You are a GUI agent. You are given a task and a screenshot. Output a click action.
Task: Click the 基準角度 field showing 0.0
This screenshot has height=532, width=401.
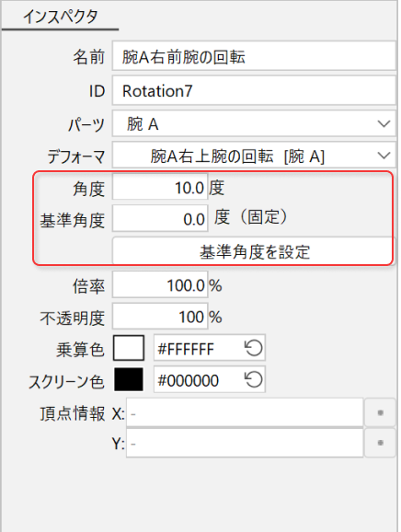coord(160,218)
